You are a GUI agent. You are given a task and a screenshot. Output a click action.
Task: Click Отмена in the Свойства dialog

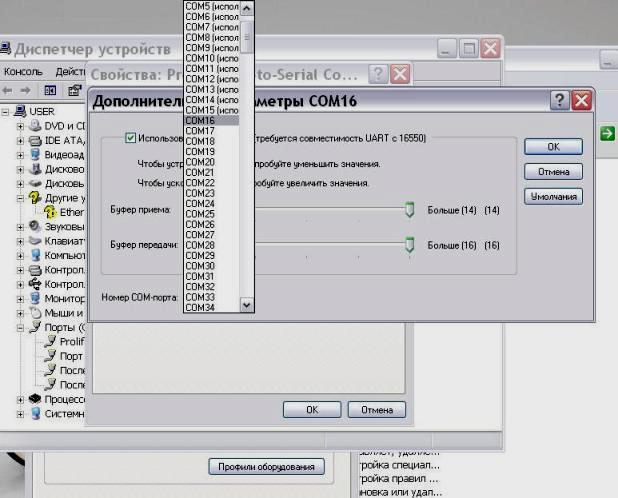[377, 410]
